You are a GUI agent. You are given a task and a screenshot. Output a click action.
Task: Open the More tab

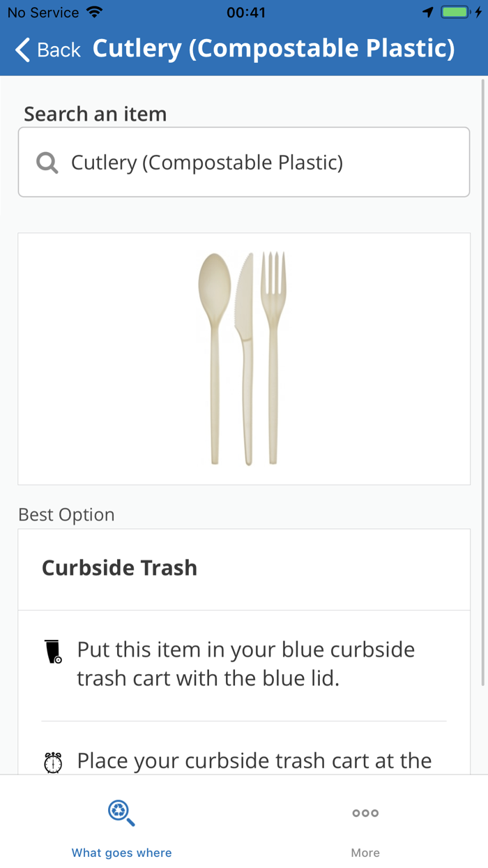click(x=365, y=830)
